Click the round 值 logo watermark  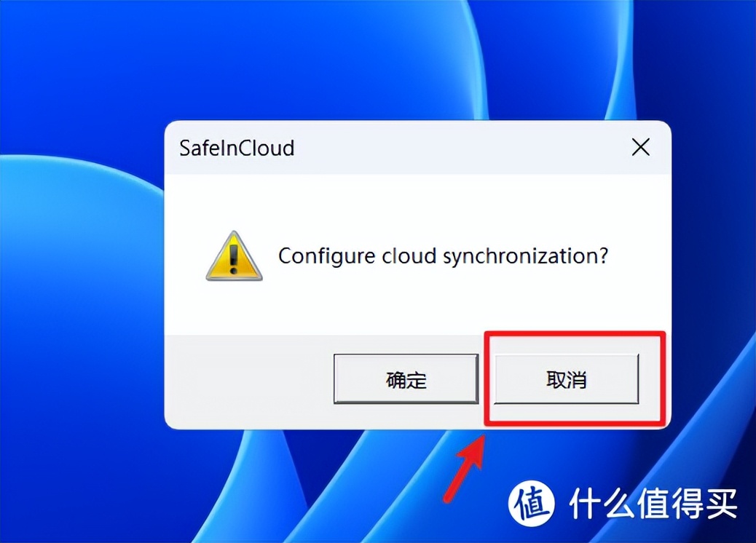coord(532,504)
